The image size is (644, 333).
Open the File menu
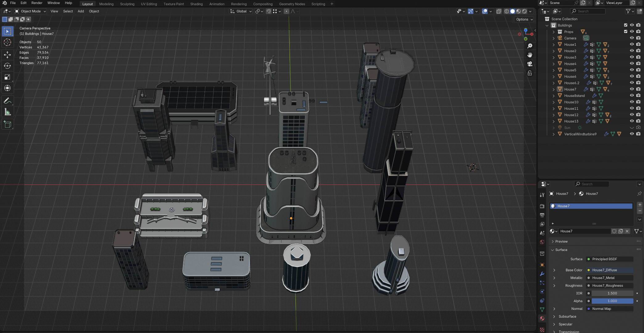click(x=13, y=3)
